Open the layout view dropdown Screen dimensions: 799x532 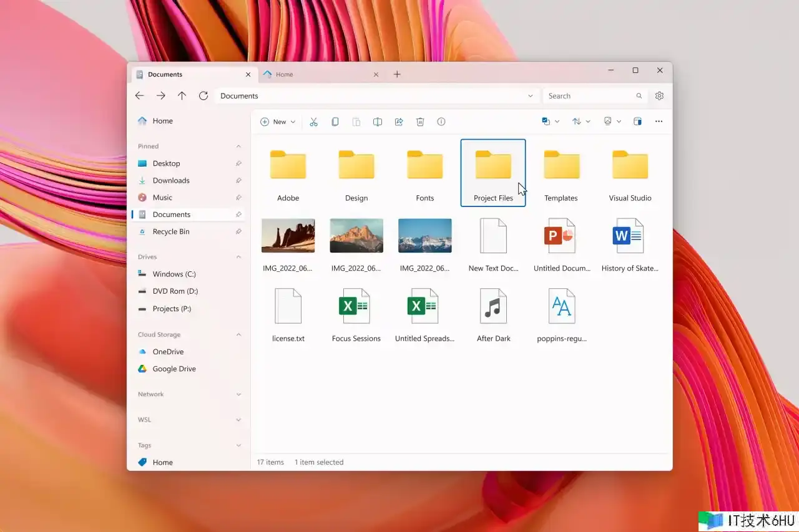tap(612, 122)
